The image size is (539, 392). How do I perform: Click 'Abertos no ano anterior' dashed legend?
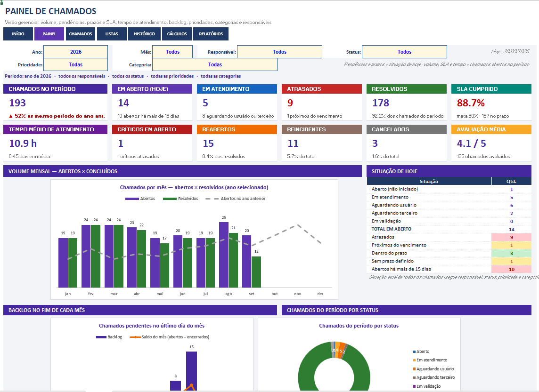(236, 199)
